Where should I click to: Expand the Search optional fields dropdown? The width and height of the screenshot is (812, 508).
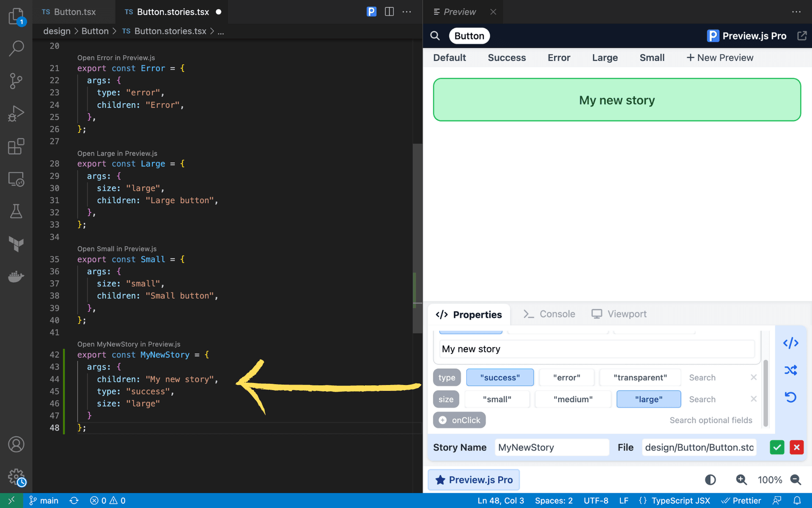[x=711, y=420]
